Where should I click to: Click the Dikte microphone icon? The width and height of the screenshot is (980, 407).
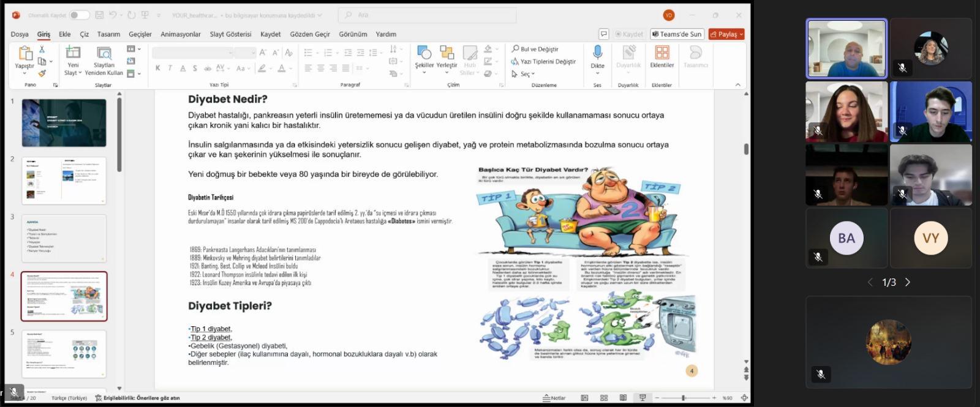coord(597,53)
